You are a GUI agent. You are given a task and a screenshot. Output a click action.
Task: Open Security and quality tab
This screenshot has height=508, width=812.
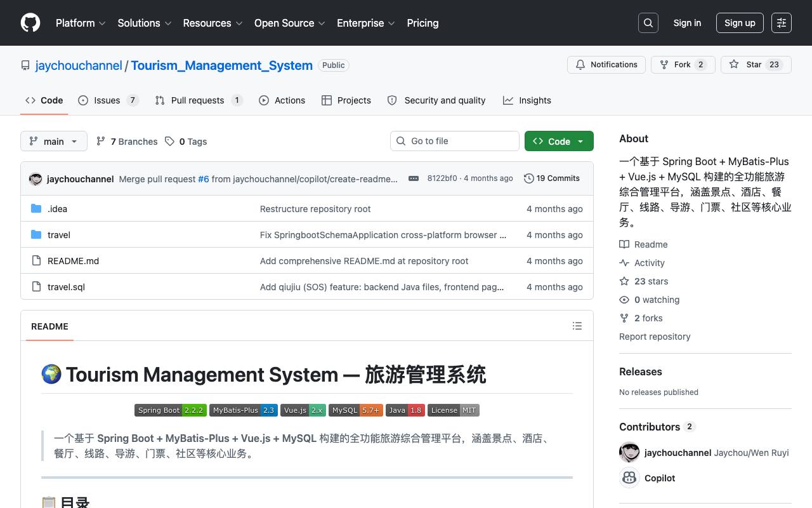click(x=436, y=100)
